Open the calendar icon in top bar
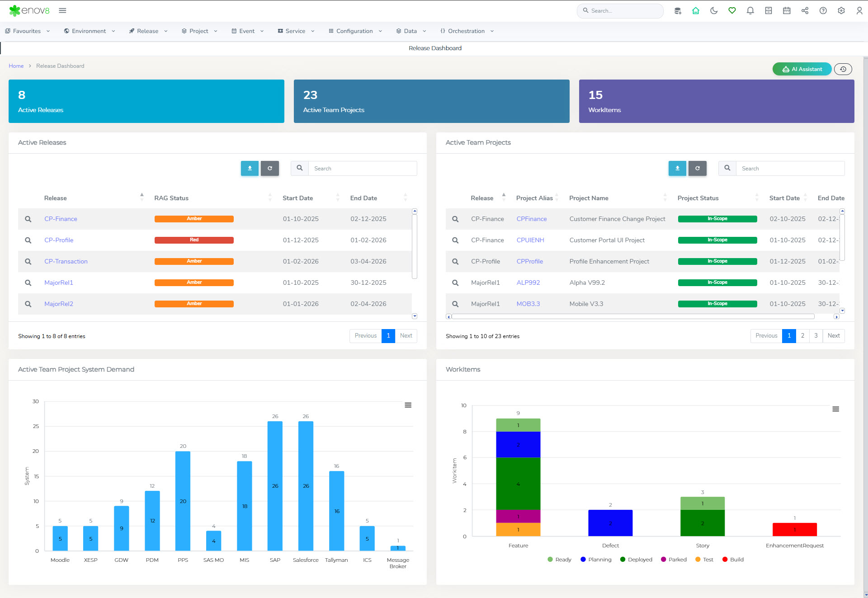Viewport: 868px width, 598px height. (787, 11)
